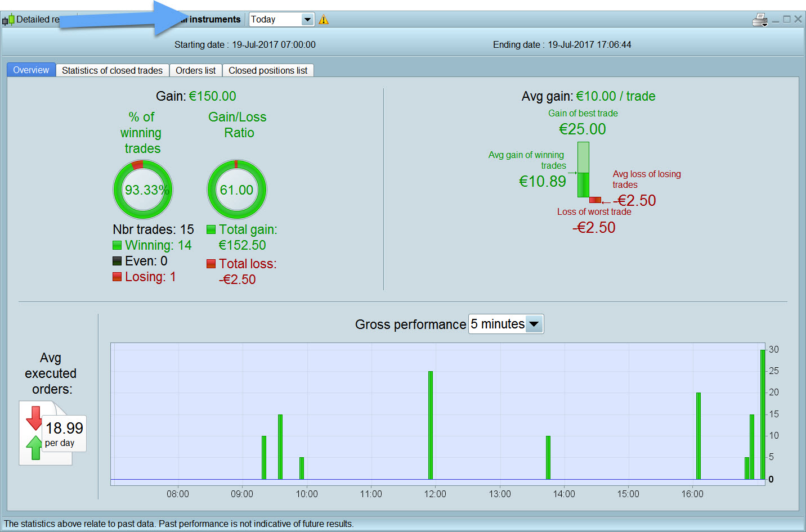Click the green square beside Total gain
This screenshot has height=532, width=806.
pos(211,229)
